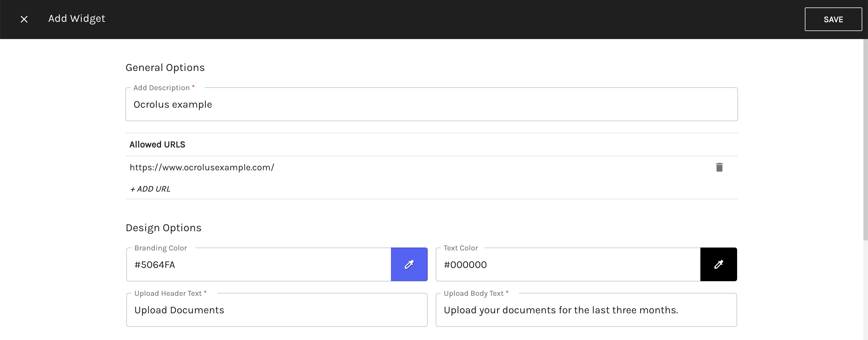Click the SAVE button
The width and height of the screenshot is (868, 340).
[833, 20]
